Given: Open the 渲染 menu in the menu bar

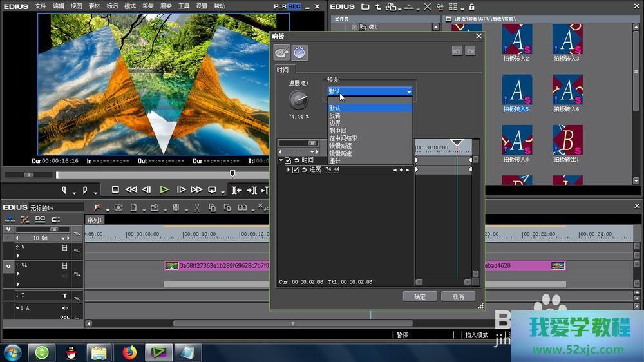Looking at the screenshot, I should pyautogui.click(x=166, y=6).
